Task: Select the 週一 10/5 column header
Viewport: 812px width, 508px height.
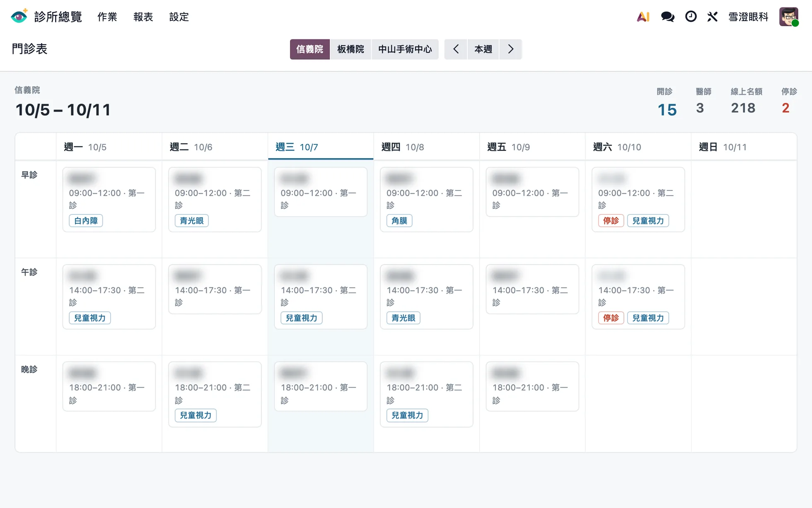Action: [109, 147]
